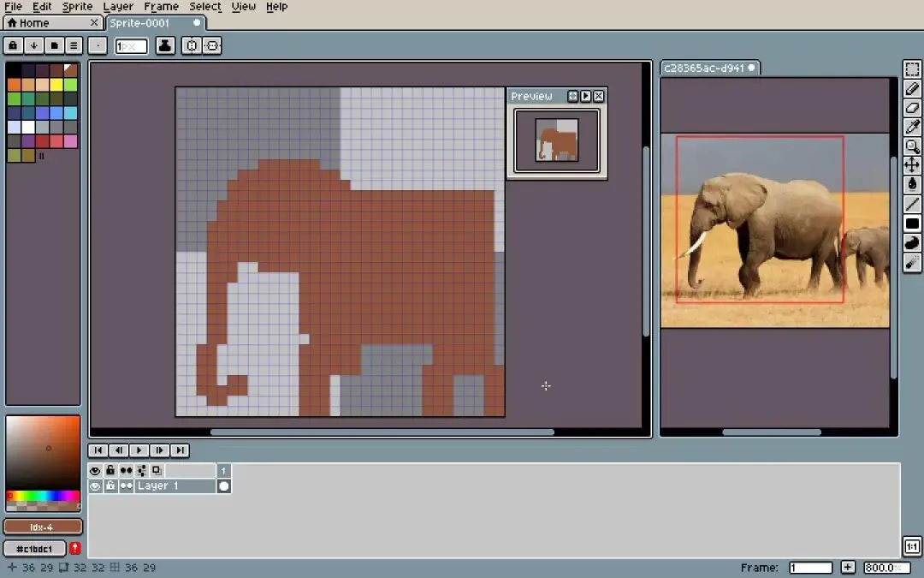Open the Sprite menu
Image resolution: width=924 pixels, height=578 pixels.
point(77,7)
